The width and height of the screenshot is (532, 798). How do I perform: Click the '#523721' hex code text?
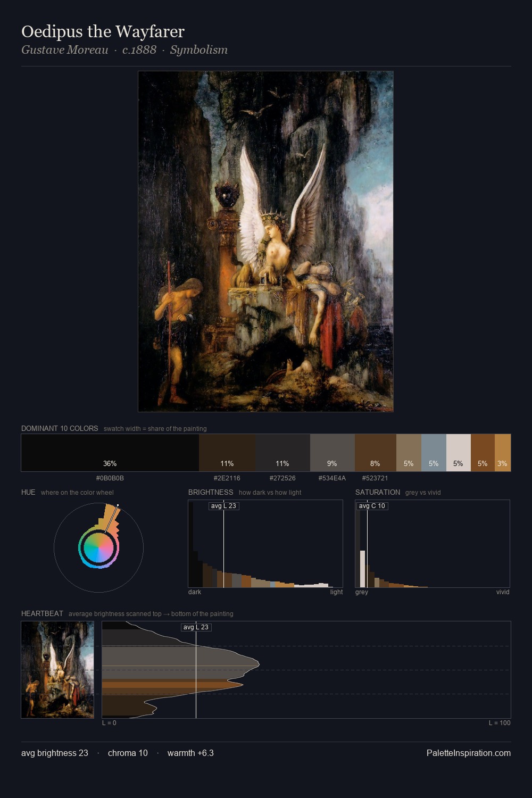click(x=376, y=478)
